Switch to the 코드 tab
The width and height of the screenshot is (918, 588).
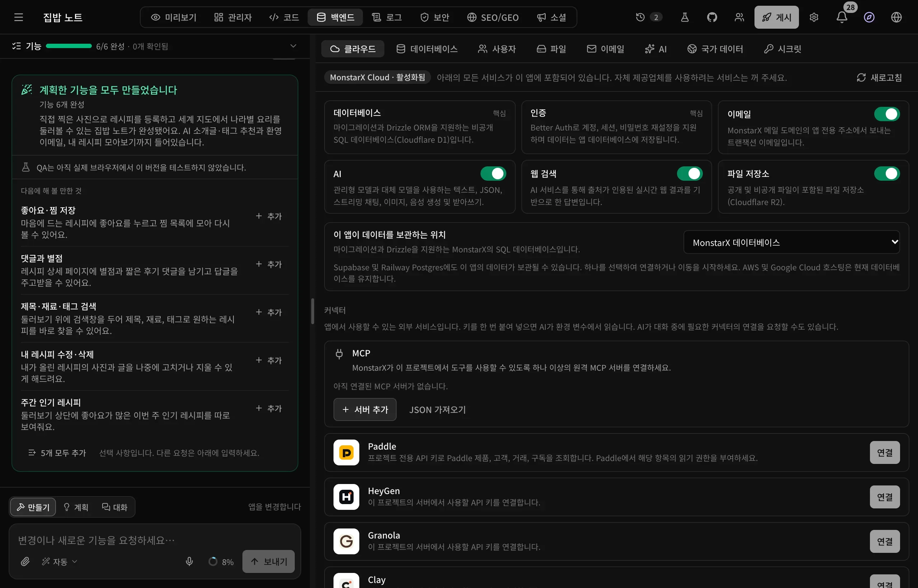(x=284, y=17)
